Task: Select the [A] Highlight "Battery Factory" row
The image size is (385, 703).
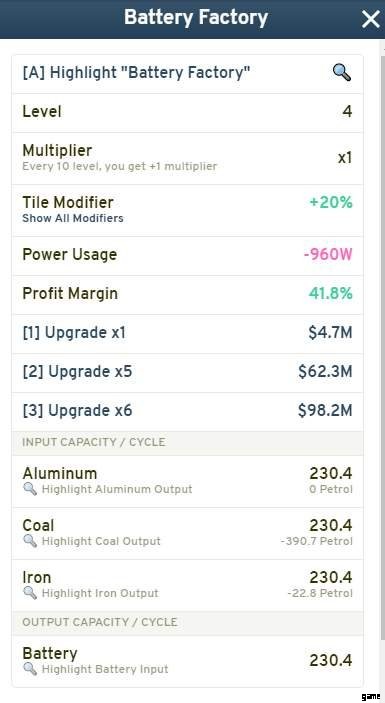Action: (x=187, y=74)
